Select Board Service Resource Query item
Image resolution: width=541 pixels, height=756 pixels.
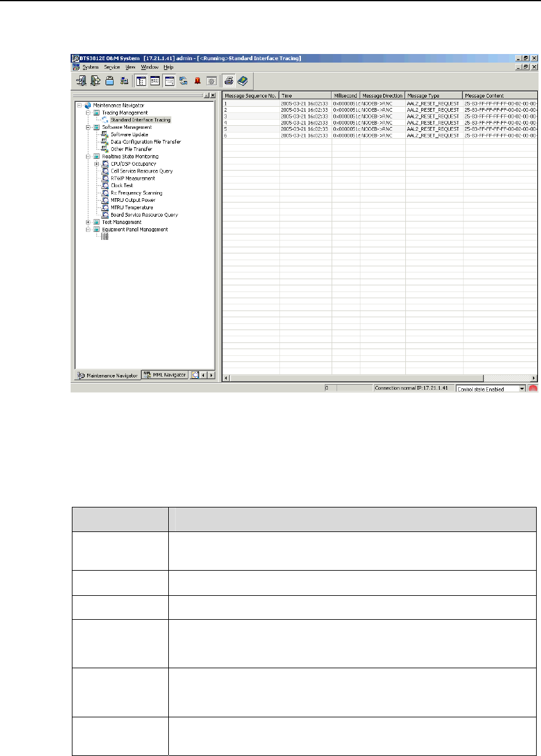point(144,215)
